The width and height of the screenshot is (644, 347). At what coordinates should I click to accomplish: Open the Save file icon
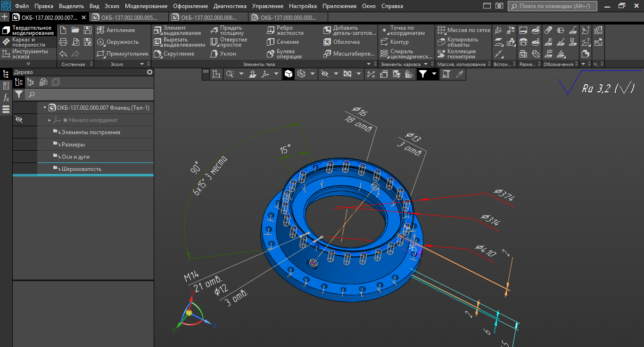(88, 30)
